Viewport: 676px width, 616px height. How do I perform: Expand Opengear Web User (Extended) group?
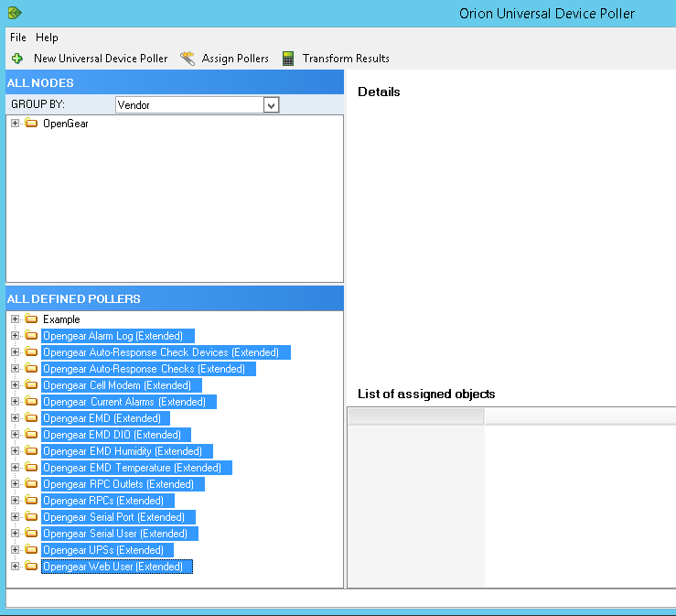(x=15, y=567)
